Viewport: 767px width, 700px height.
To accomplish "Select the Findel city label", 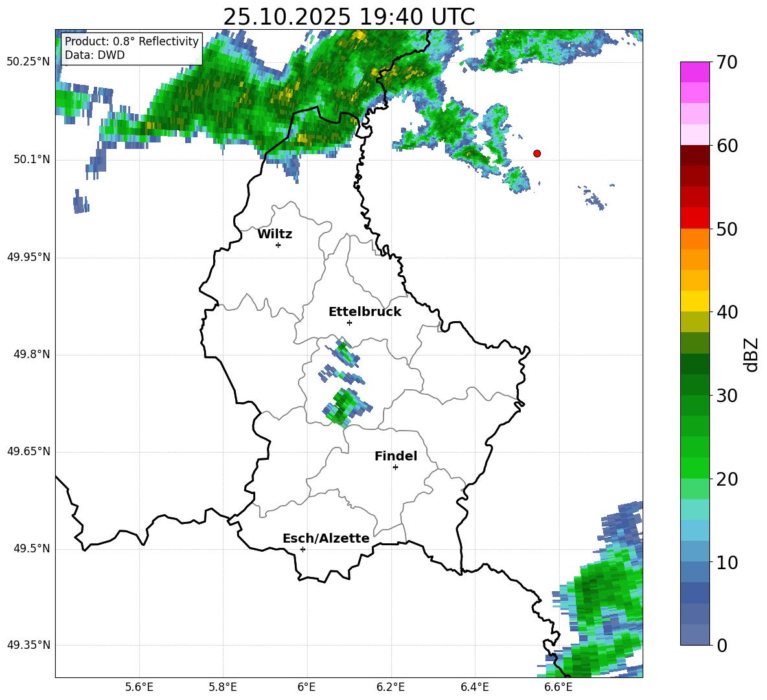I will point(396,457).
